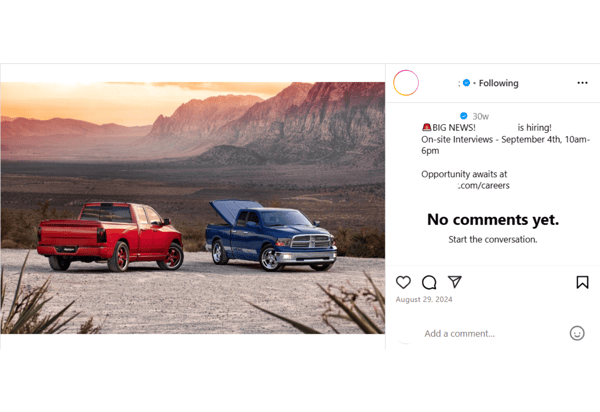Click the red pickup truck in the photo
Screen dimensions: 600x412
pos(110,236)
